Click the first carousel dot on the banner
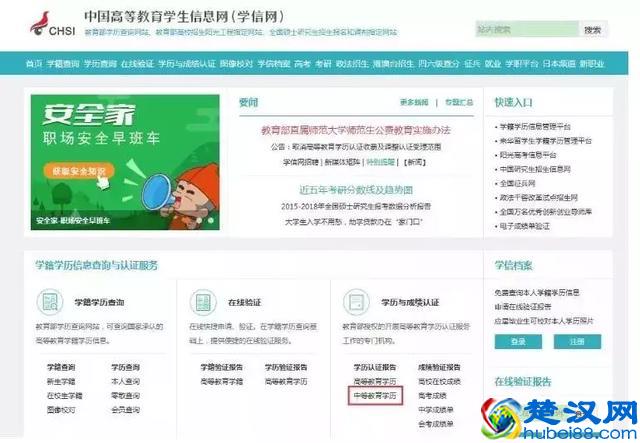The image size is (640, 443). [199, 220]
